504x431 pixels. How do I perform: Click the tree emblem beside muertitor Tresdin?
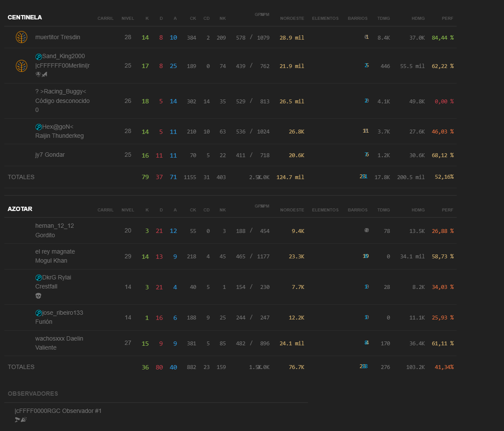[x=22, y=37]
